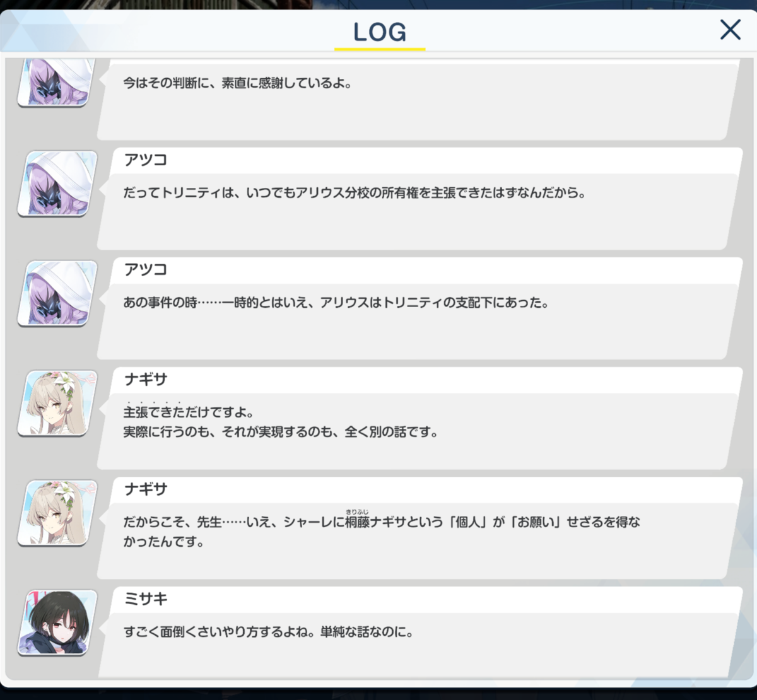The height and width of the screenshot is (700, 757).
Task: Click the LOG title header
Action: [380, 32]
